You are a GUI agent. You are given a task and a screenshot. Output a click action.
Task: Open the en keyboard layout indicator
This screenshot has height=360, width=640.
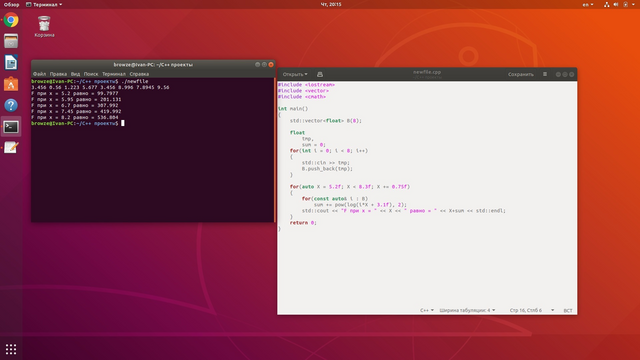(x=588, y=4)
